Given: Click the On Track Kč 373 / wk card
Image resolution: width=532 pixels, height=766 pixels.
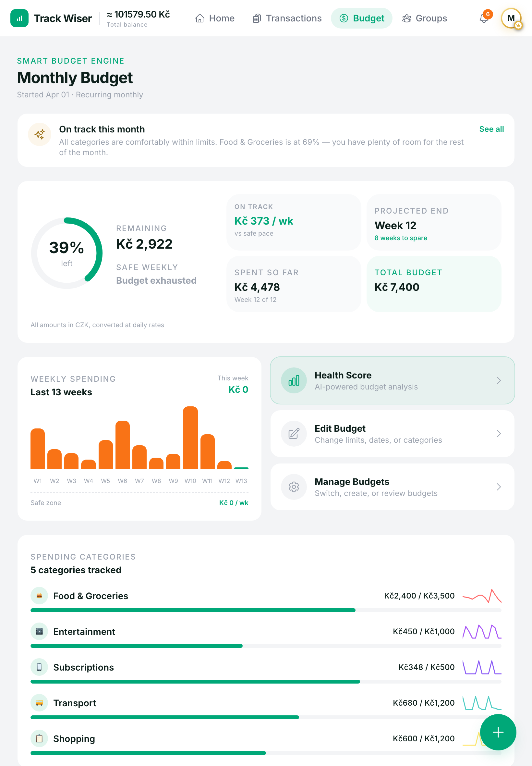Looking at the screenshot, I should click(293, 222).
